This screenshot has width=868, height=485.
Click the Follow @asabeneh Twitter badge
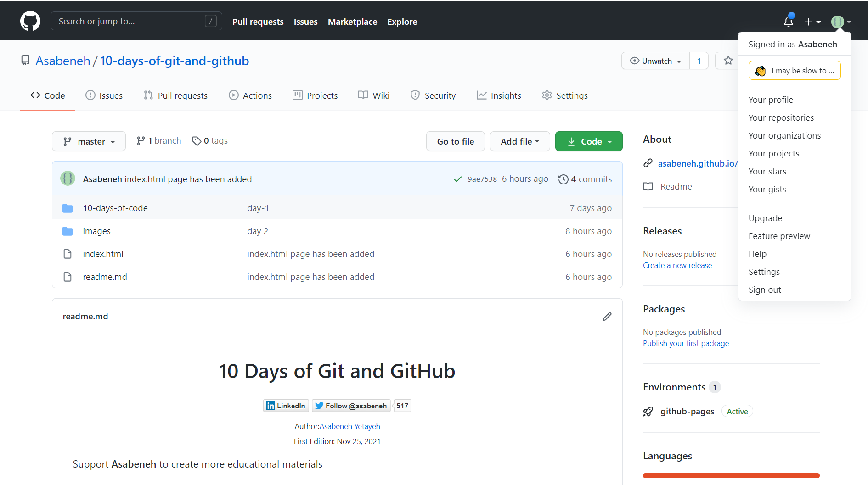351,406
